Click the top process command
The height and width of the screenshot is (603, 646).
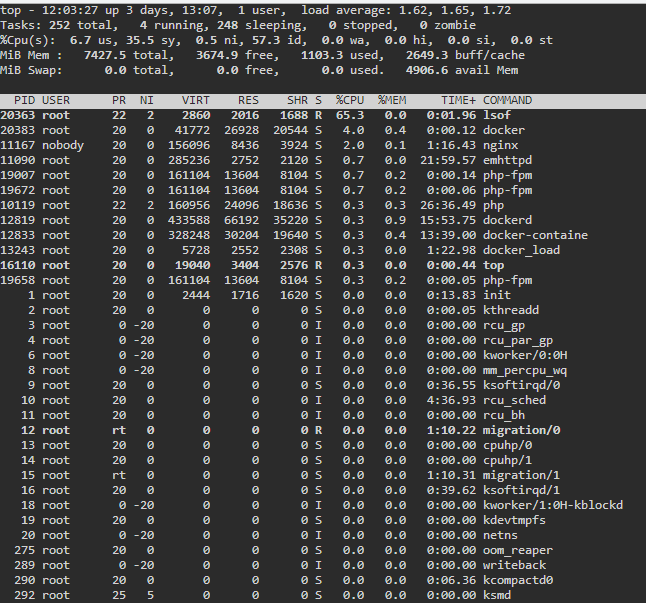[493, 265]
